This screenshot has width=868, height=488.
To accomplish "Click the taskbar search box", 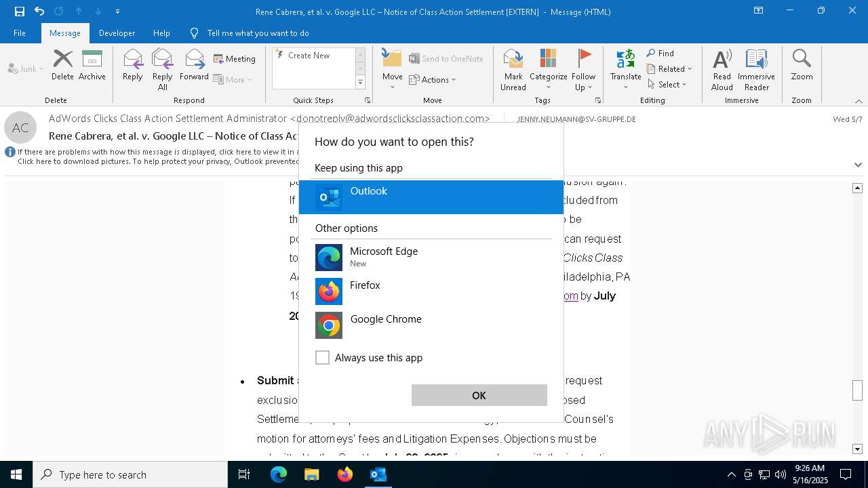I will pyautogui.click(x=130, y=474).
